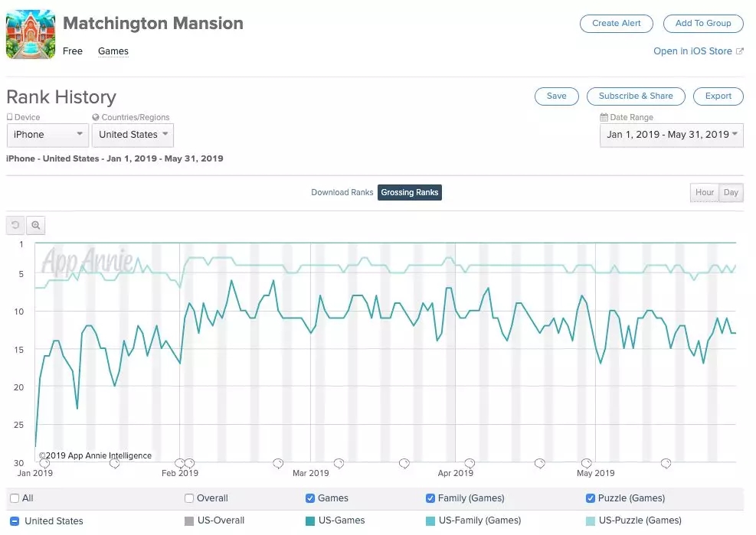Open the Games category link under title

[x=113, y=51]
